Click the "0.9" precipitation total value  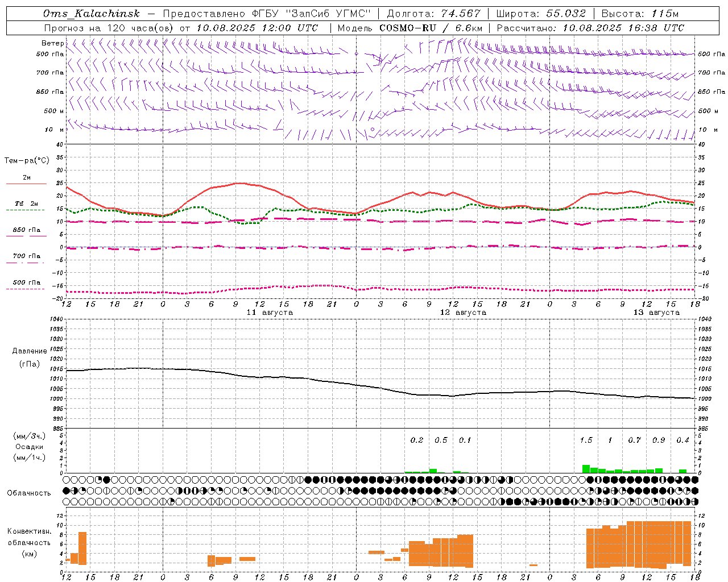click(659, 440)
